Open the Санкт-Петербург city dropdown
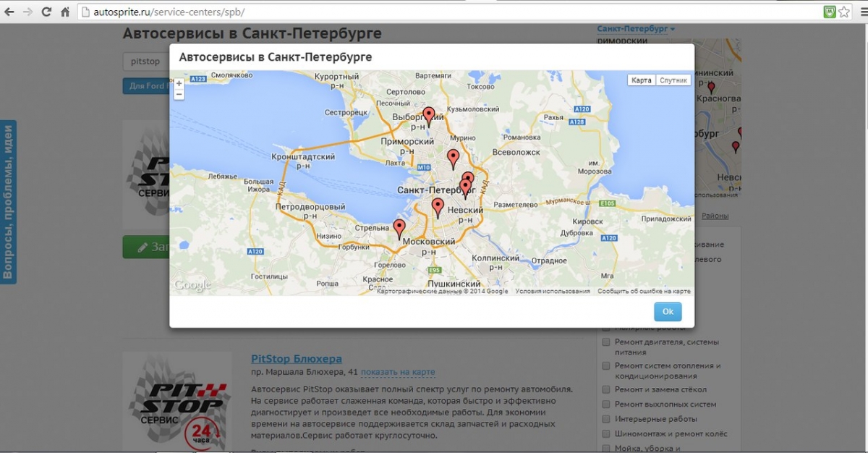868x453 pixels. [635, 29]
